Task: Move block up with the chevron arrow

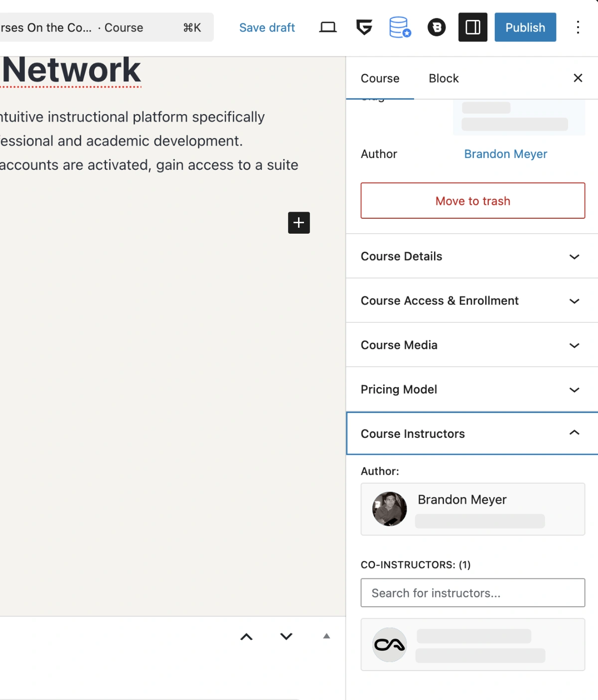Action: click(246, 636)
